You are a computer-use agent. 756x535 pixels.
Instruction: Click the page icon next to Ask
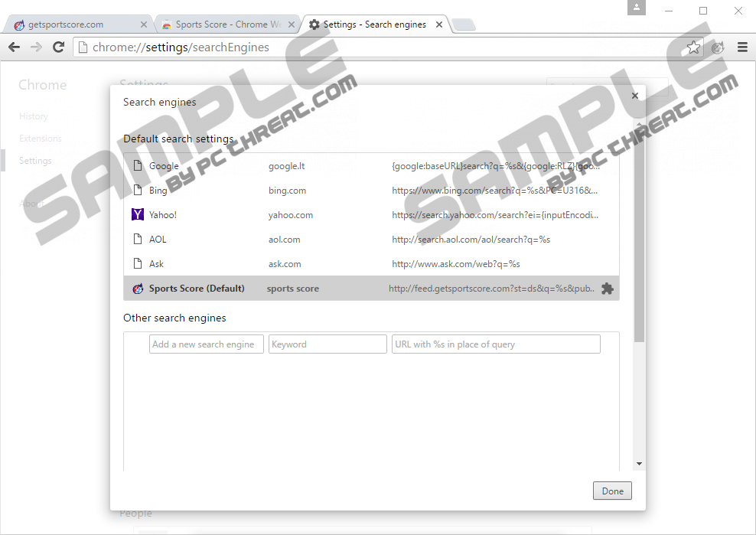point(138,263)
